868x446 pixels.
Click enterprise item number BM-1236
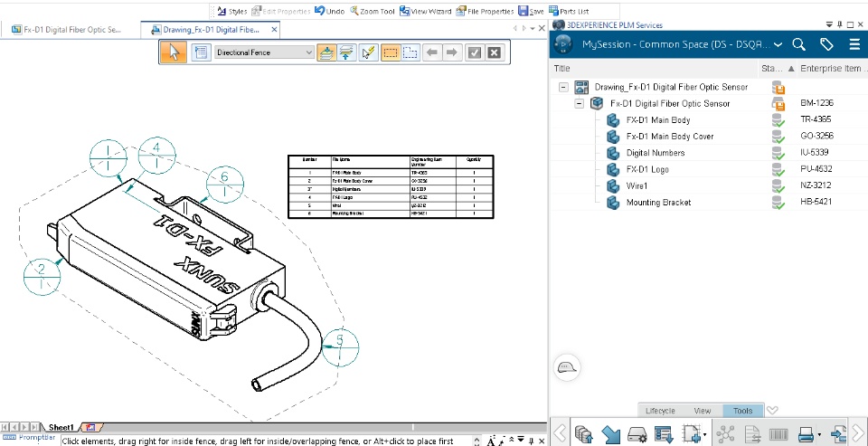[816, 103]
